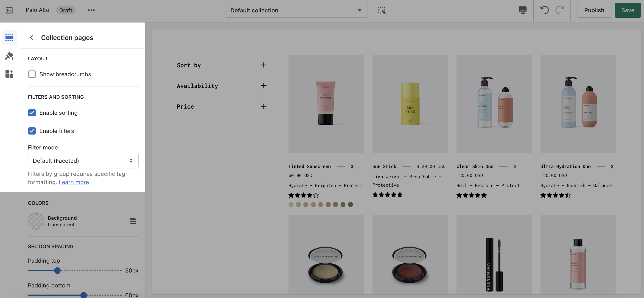Toggle the inspector selection icon
The image size is (644, 298).
pyautogui.click(x=381, y=10)
